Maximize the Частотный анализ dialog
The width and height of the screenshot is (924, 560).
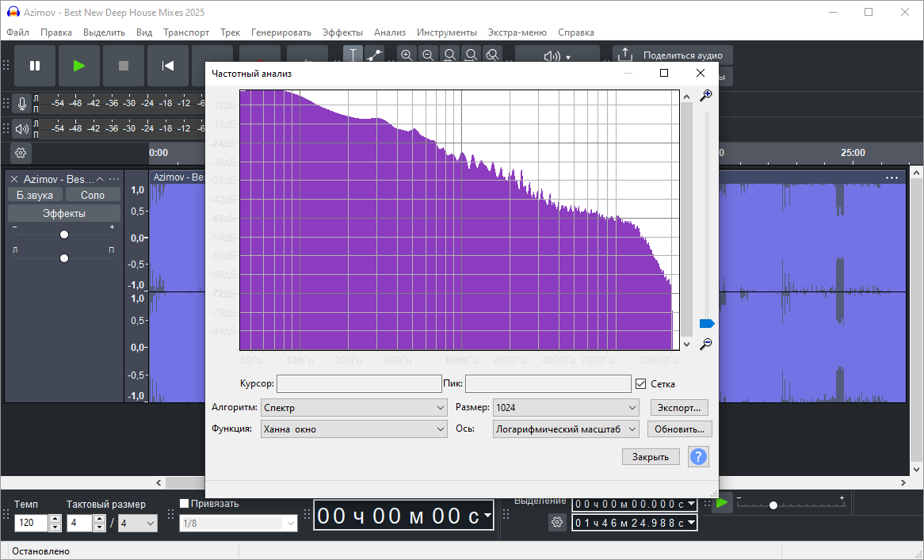pyautogui.click(x=664, y=73)
